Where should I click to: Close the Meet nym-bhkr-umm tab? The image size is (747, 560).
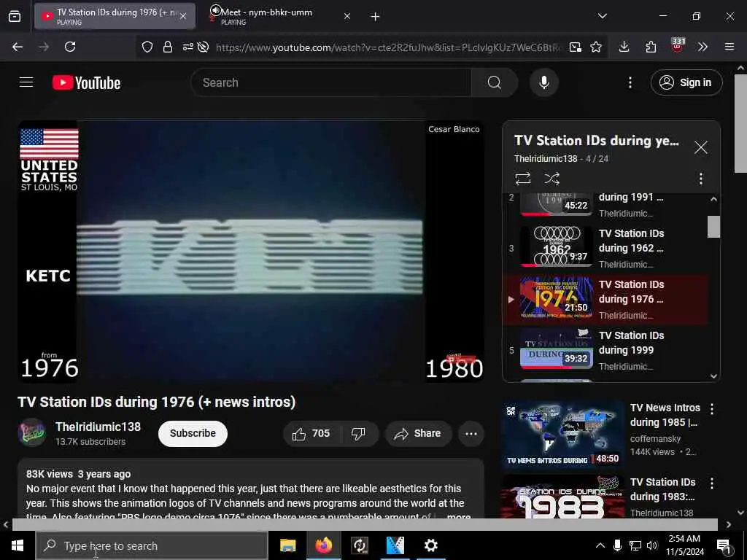click(347, 16)
